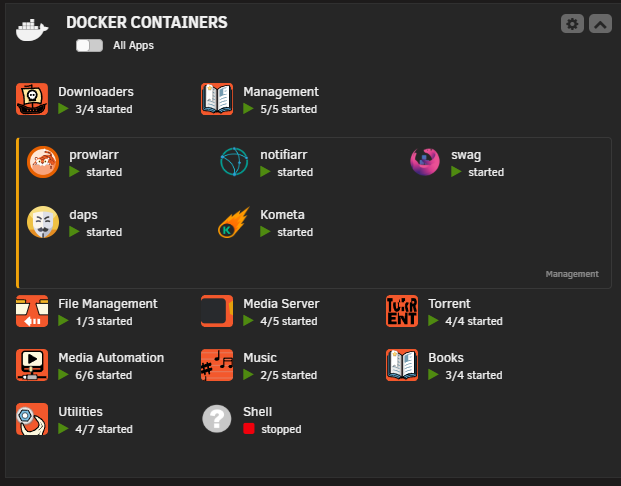Click the notifiarr container name
This screenshot has width=621, height=486.
pos(284,155)
